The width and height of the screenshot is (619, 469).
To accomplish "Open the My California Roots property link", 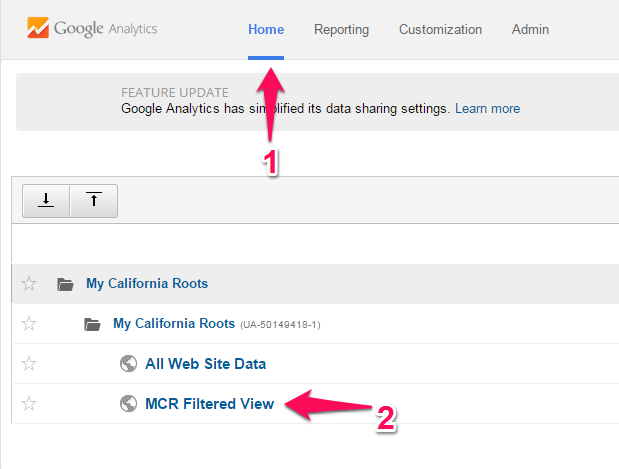I will click(x=174, y=324).
